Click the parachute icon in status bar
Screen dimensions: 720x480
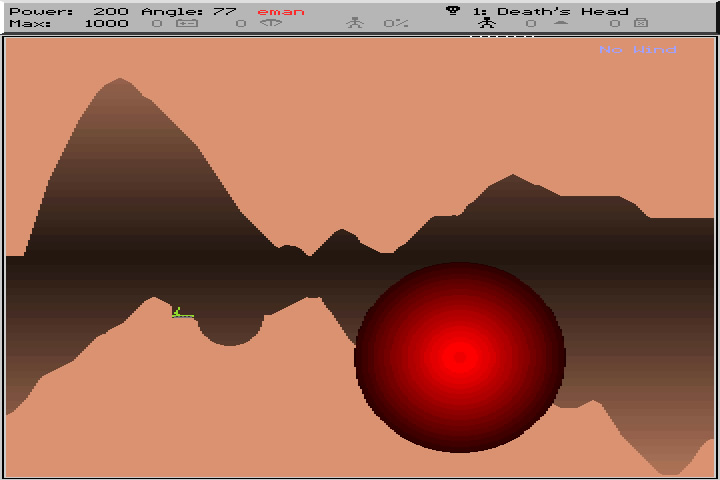click(x=271, y=23)
